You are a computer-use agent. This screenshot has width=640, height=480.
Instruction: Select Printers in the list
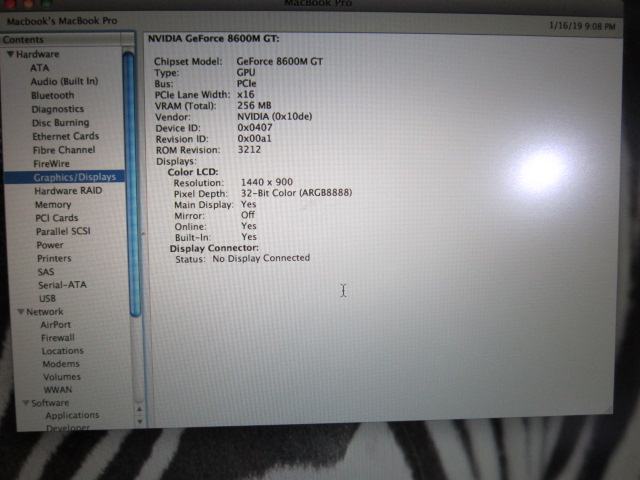click(54, 258)
